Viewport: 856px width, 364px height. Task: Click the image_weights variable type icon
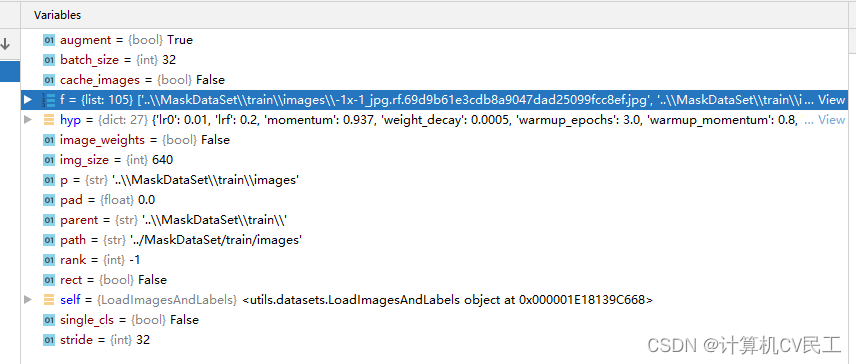(x=49, y=140)
